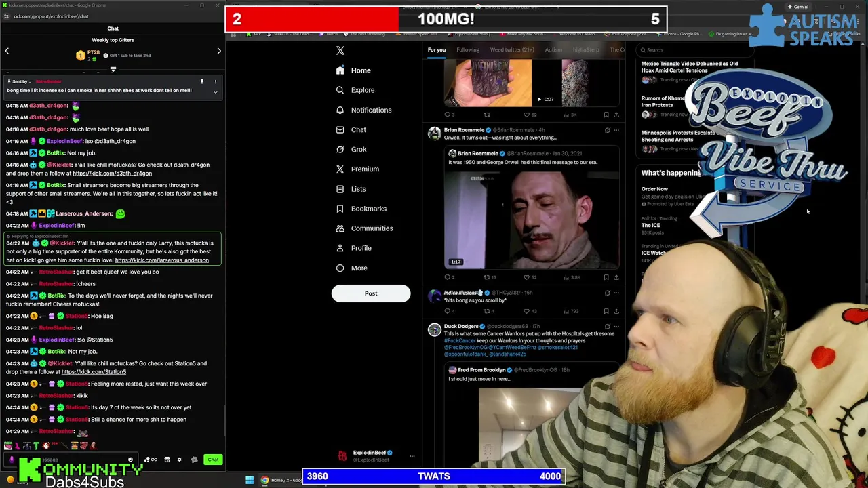Open Profile in X sidebar
Image resolution: width=868 pixels, height=488 pixels.
353,248
